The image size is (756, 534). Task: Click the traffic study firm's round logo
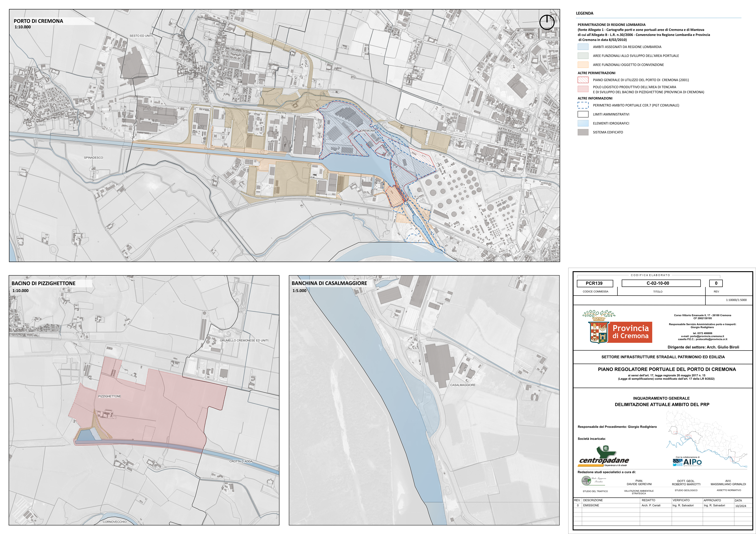point(586,481)
